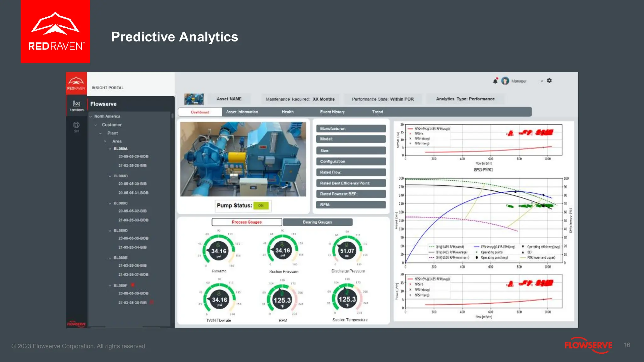Collapse the BL080C group
644x362 pixels.
(x=110, y=204)
